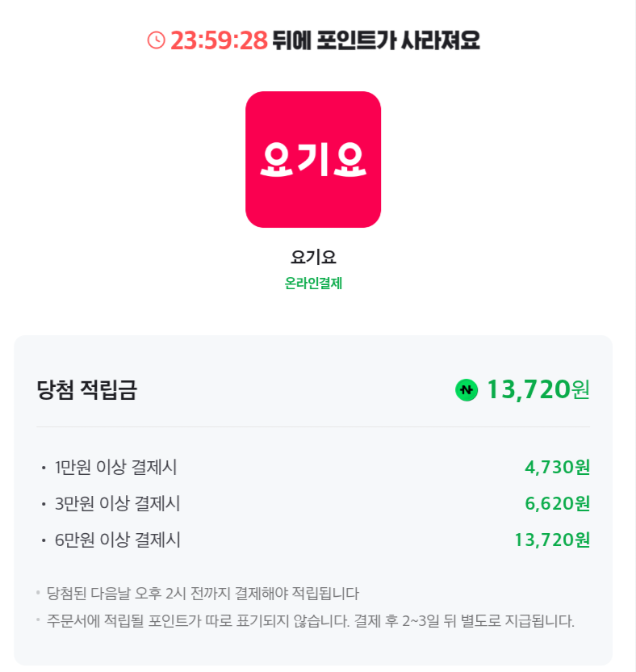Click the notice about 오후 2시 payment deadline
The height and width of the screenshot is (672, 636).
(x=203, y=594)
